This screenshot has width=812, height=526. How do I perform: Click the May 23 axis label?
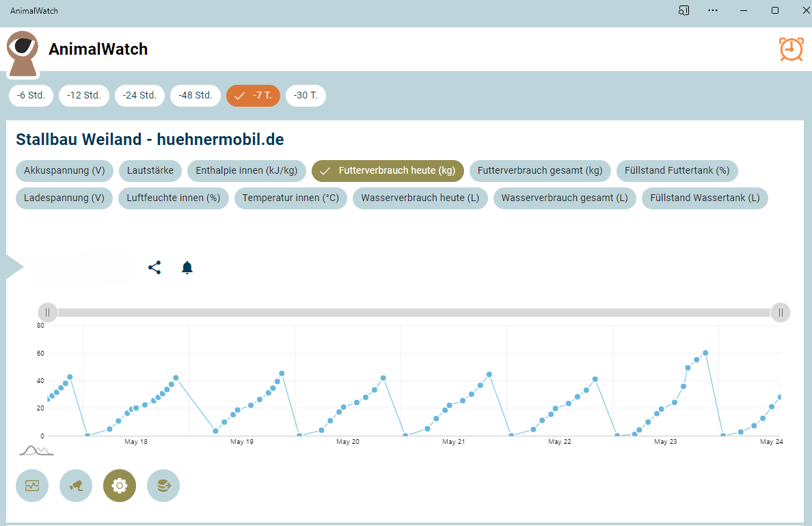666,442
